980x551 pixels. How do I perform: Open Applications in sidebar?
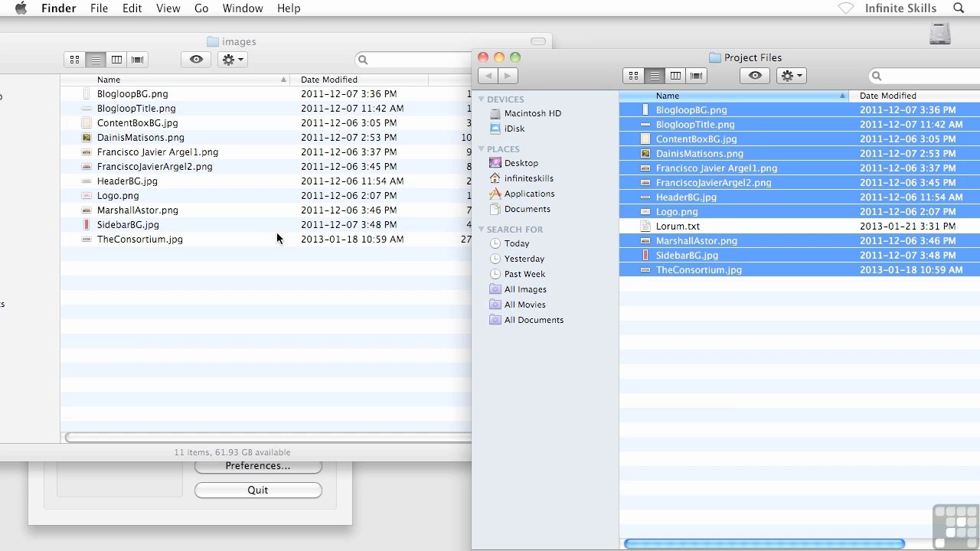(x=522, y=194)
